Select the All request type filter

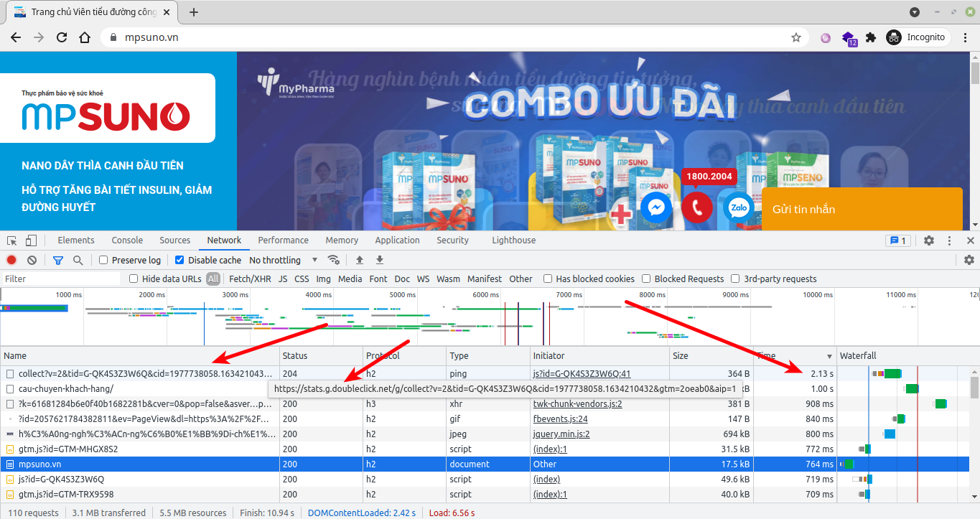click(213, 279)
